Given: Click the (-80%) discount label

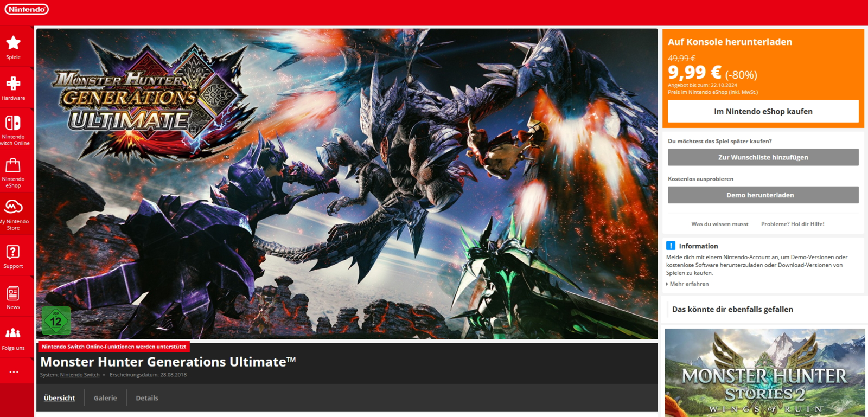Looking at the screenshot, I should [741, 75].
